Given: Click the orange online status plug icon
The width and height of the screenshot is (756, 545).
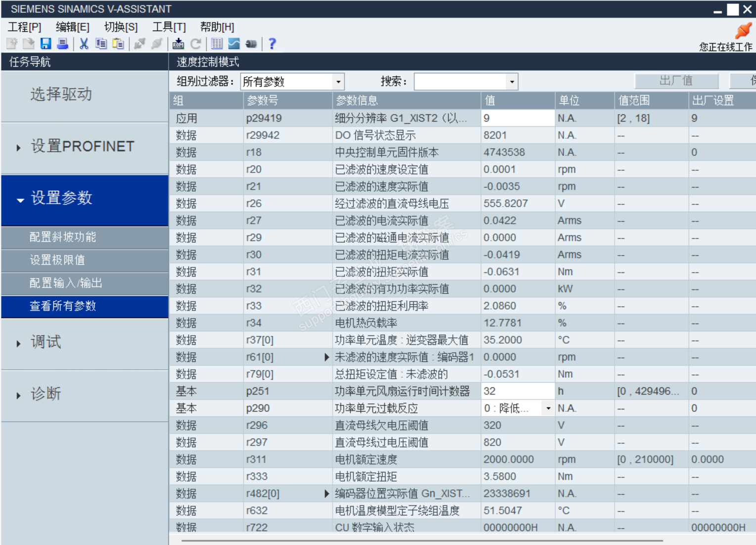Looking at the screenshot, I should pos(743,31).
